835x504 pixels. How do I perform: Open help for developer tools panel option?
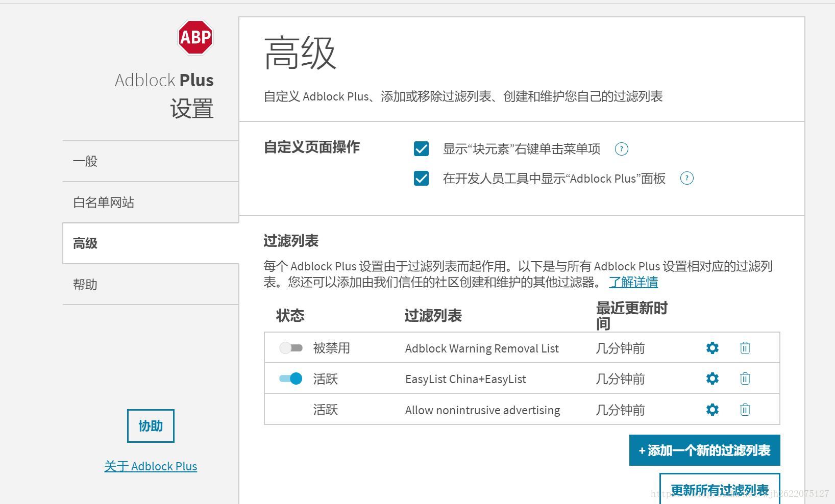point(687,179)
